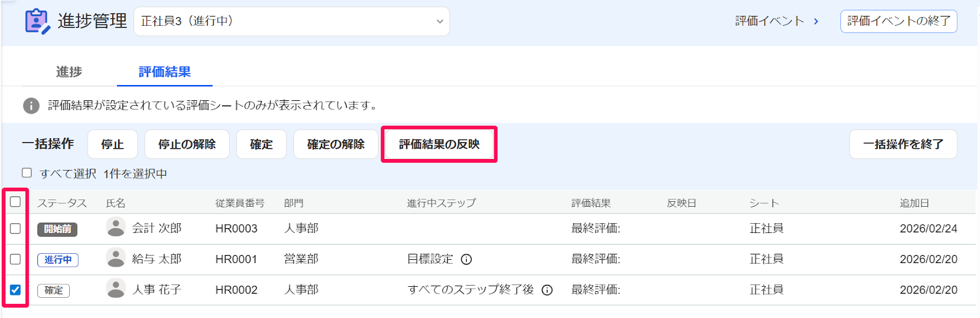This screenshot has width=980, height=318.
Task: Click the 停止の解除 button
Action: pyautogui.click(x=187, y=144)
